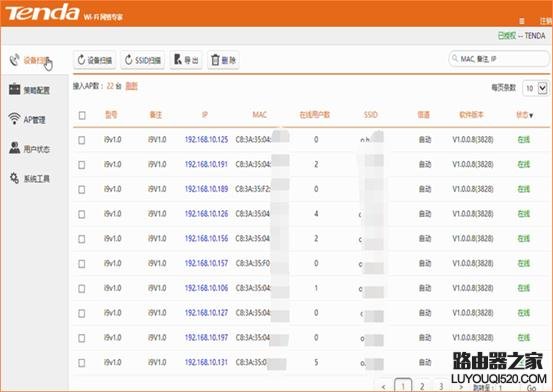Select the checkbox for row 192.168.10.189

(x=81, y=189)
